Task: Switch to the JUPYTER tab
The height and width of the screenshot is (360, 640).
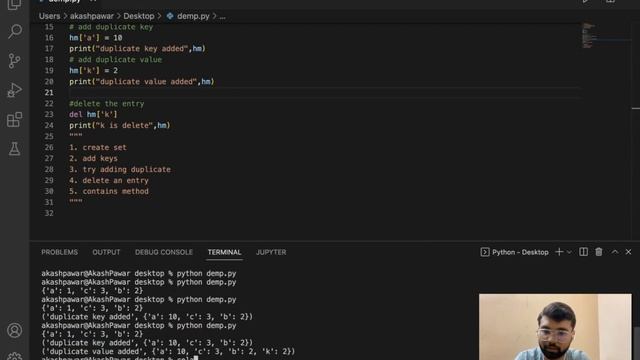Action: (x=271, y=252)
